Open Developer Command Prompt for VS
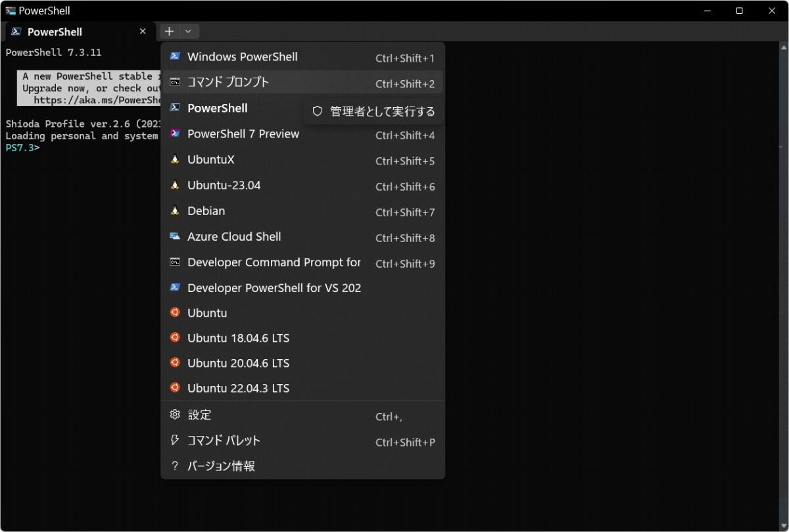 coord(302,262)
